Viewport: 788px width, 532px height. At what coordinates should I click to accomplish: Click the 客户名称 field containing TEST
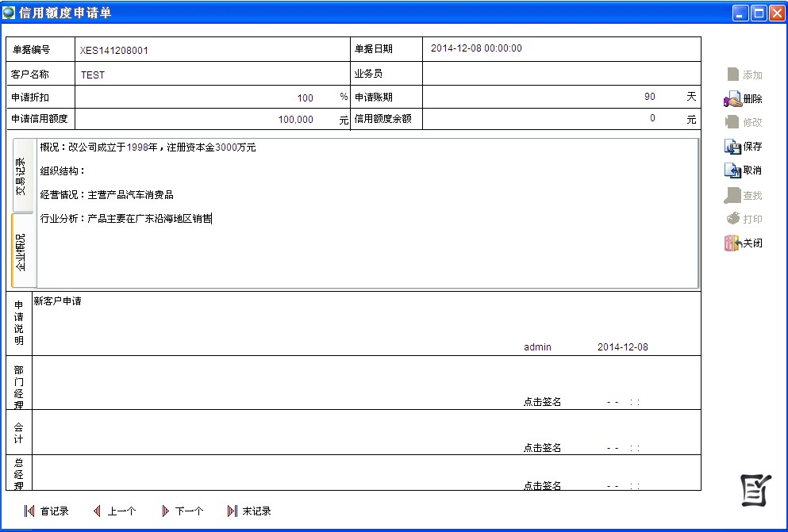210,75
